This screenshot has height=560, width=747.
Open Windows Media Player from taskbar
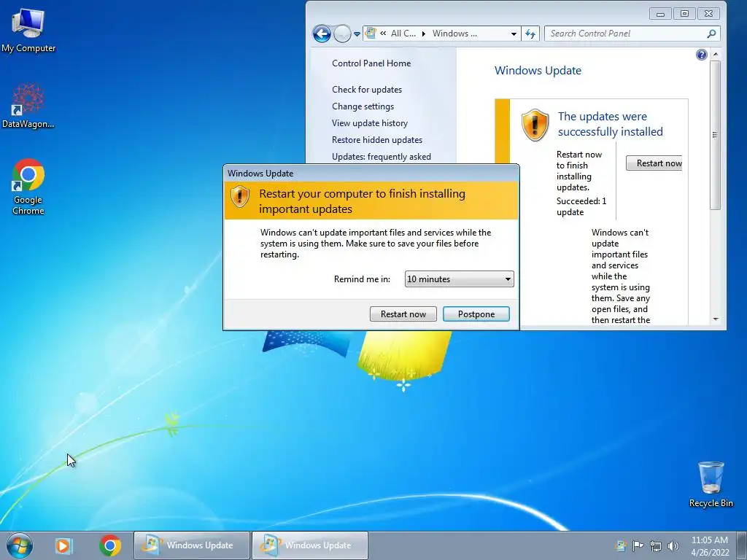[63, 545]
